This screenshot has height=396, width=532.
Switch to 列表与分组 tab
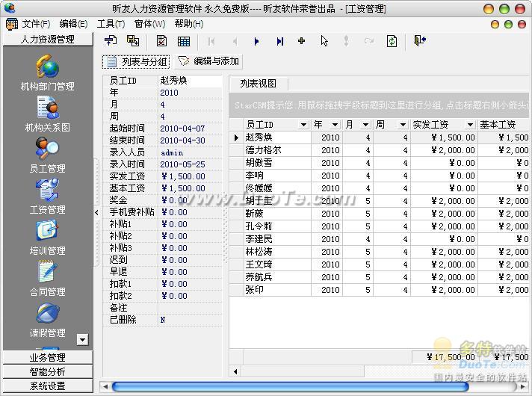(136, 62)
